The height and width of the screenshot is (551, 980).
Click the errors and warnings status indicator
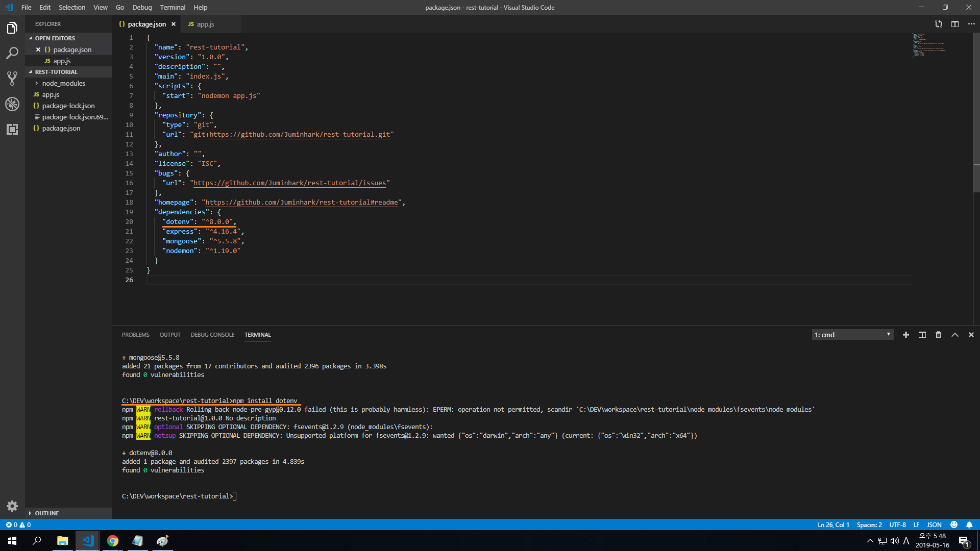(18, 524)
